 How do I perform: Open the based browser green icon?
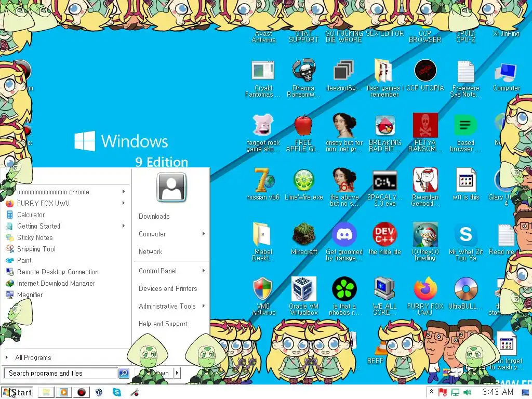click(465, 125)
